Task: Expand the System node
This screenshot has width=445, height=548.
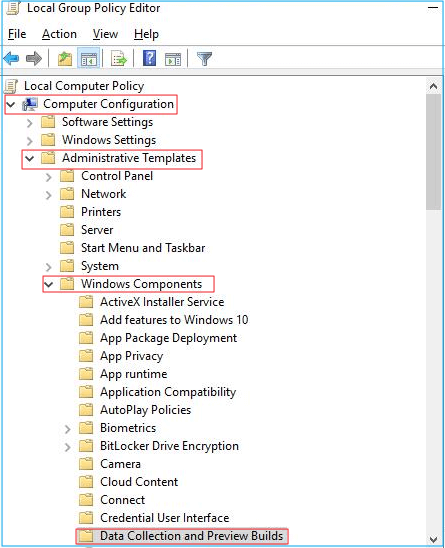Action: 49,267
